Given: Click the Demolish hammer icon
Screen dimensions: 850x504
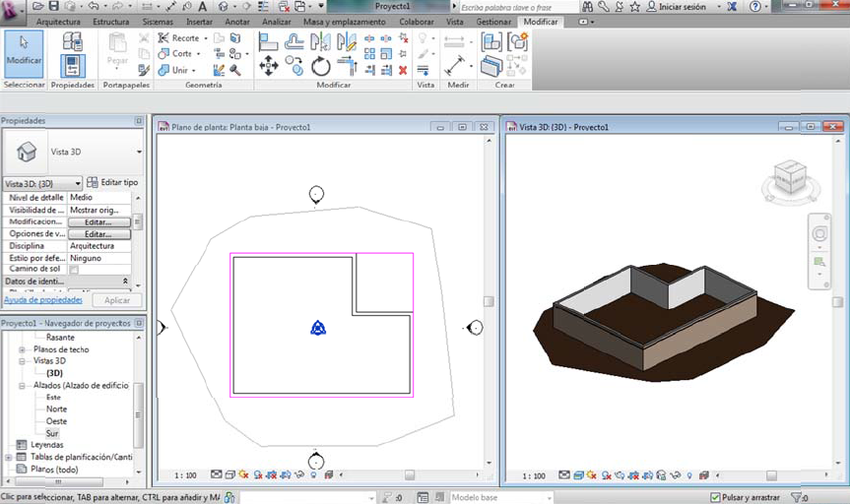Looking at the screenshot, I should click(235, 70).
